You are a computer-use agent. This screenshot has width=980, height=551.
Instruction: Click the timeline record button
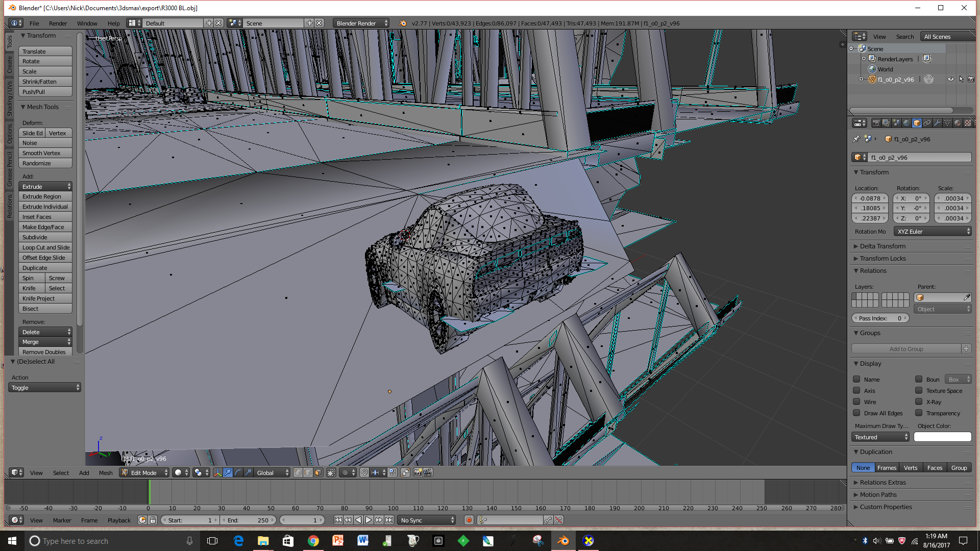point(469,520)
